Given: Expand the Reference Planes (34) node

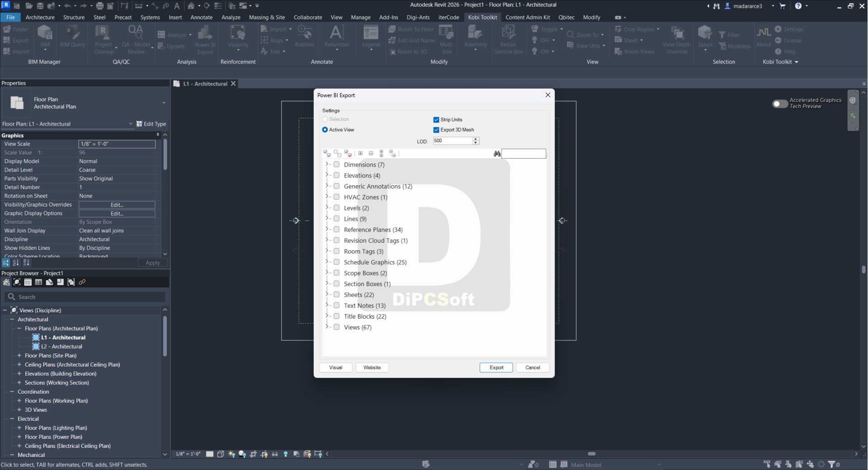Looking at the screenshot, I should (327, 229).
